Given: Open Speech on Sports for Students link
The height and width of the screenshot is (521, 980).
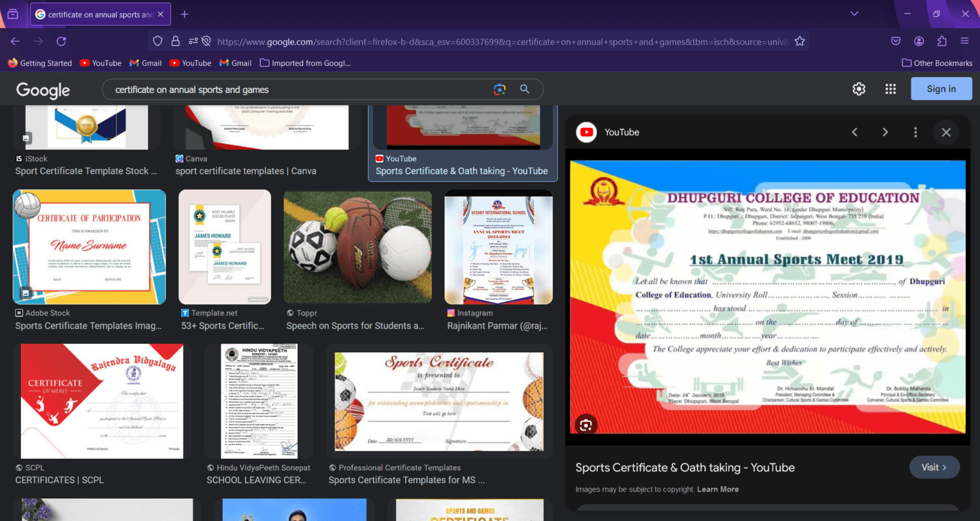Looking at the screenshot, I should (x=355, y=326).
